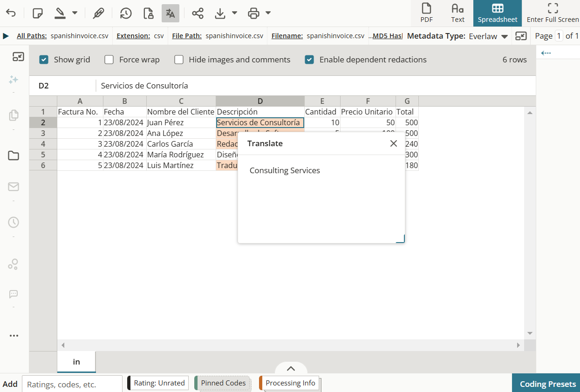Screen dimensions: 580x392
Task: Click the vertical scrollbar down arrow
Action: coord(530,333)
